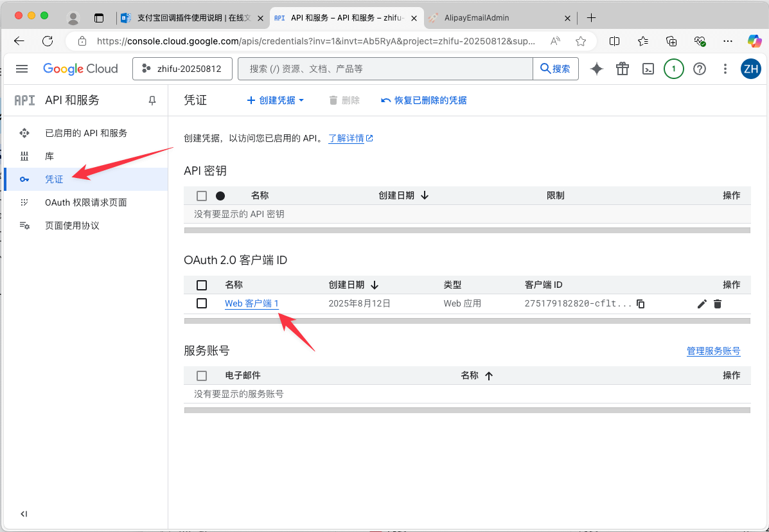The image size is (769, 532).
Task: Open project selector zhifu-20250812
Action: (x=181, y=69)
